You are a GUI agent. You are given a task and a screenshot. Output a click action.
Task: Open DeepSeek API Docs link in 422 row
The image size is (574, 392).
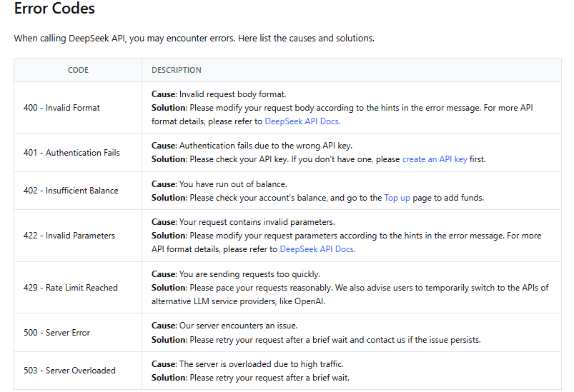coord(317,249)
